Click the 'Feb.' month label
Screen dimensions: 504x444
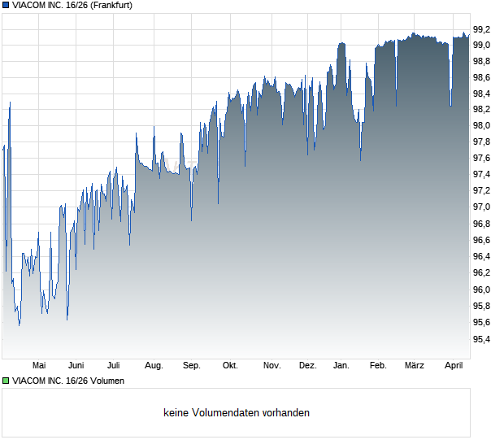coord(378,366)
